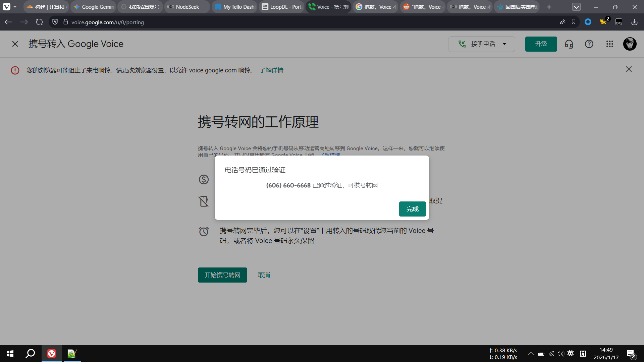The image size is (644, 362).
Task: Click the 完成 button in the dialog
Action: click(x=412, y=209)
